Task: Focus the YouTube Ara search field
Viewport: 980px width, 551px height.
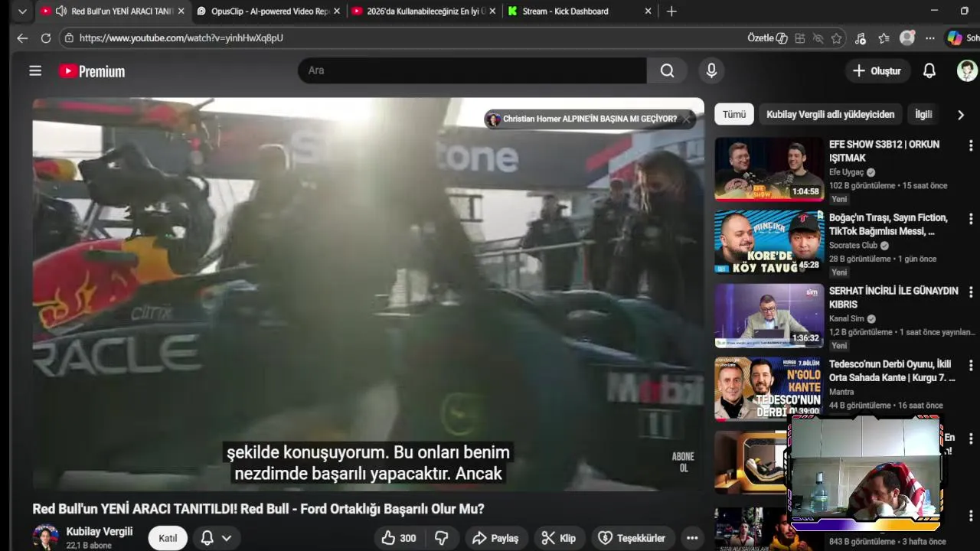Action: (x=472, y=70)
